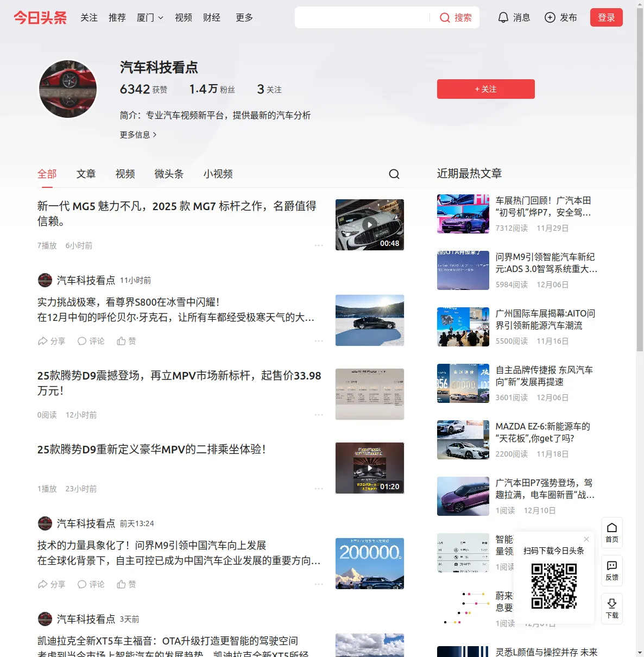Open the 新一代 MG5 video title
This screenshot has height=657, width=644.
pos(177,213)
